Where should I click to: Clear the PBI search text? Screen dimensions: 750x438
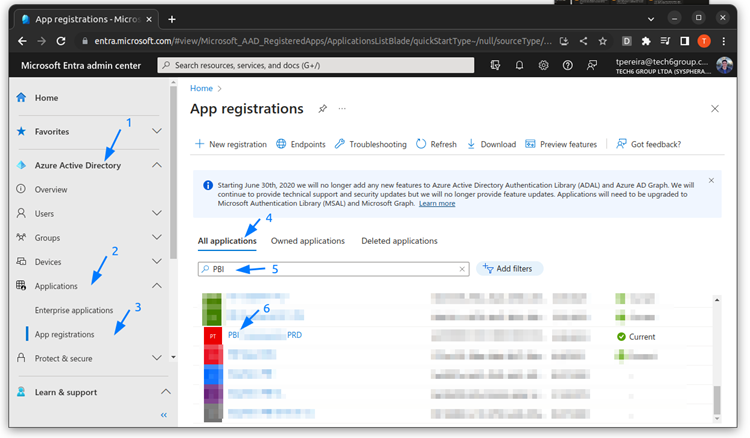pos(462,269)
